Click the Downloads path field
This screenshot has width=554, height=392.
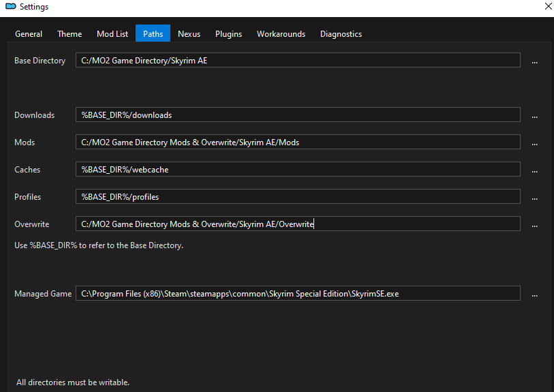pyautogui.click(x=298, y=115)
